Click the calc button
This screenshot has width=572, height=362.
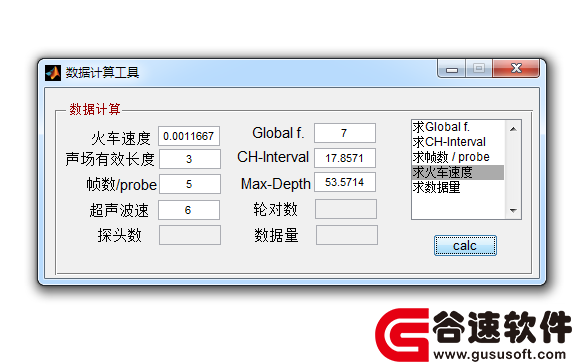465,246
